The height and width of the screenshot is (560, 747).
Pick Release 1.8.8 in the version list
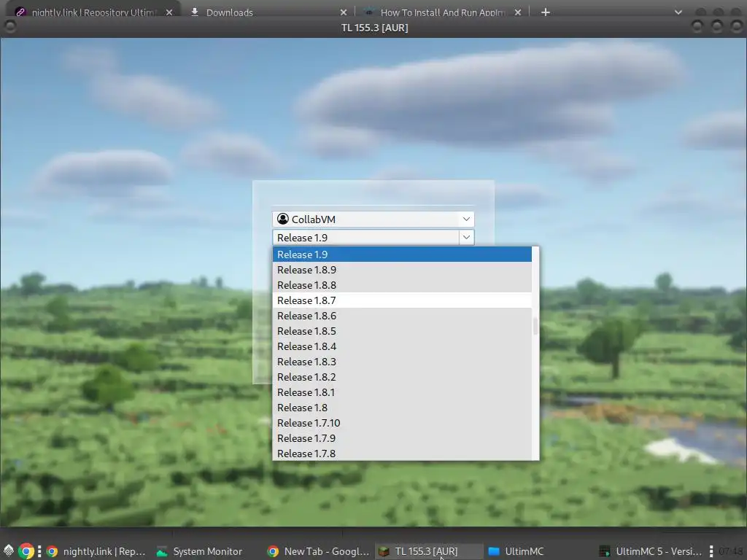pyautogui.click(x=402, y=285)
